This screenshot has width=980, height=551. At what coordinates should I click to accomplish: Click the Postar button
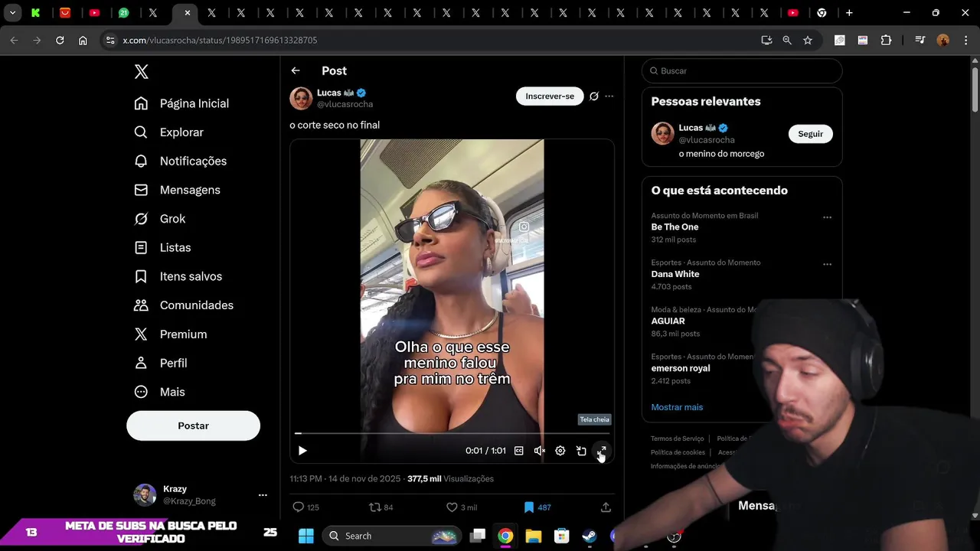[193, 425]
